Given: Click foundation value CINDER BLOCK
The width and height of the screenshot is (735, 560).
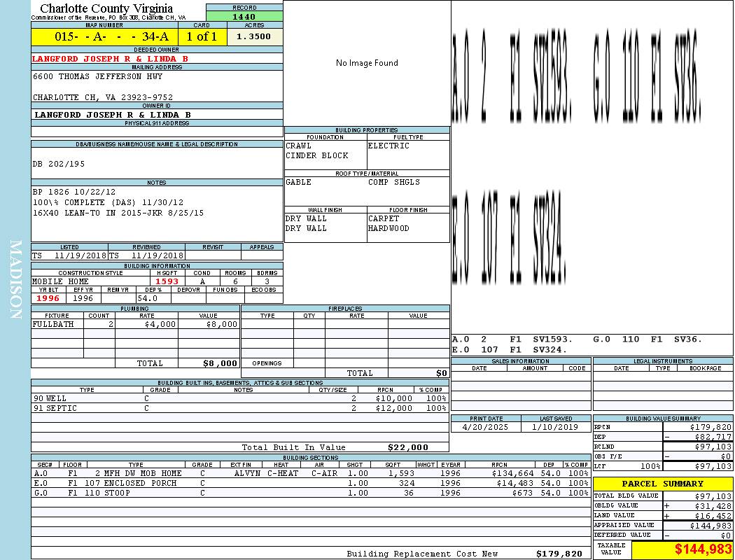Looking at the screenshot, I should [317, 155].
